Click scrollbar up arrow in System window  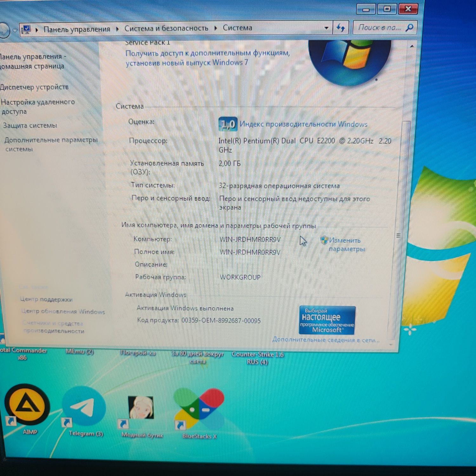point(412,46)
